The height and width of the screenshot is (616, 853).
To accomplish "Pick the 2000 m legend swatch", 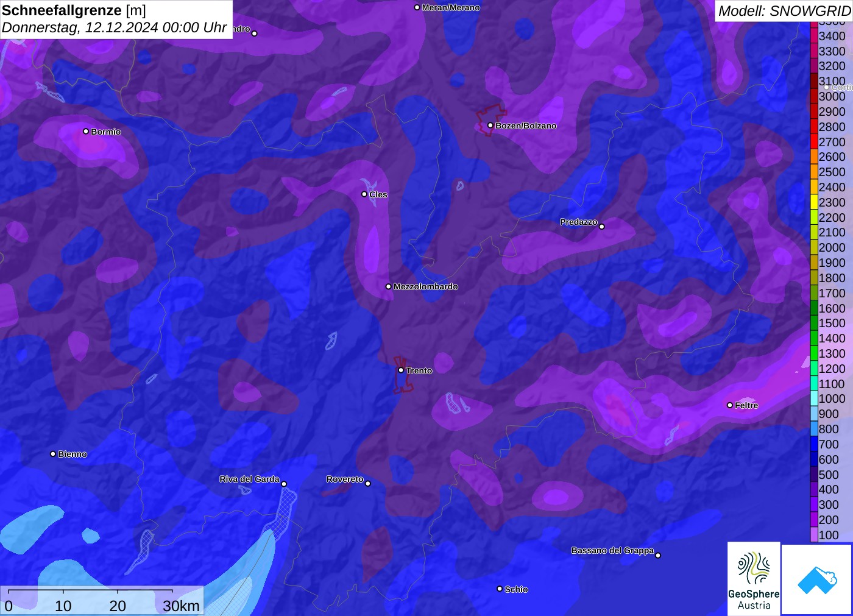I will [x=813, y=247].
